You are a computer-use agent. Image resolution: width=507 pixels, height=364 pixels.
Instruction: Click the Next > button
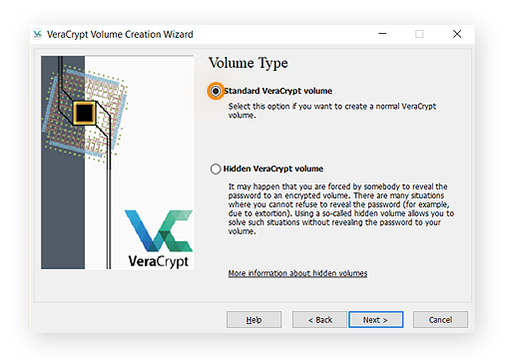[x=376, y=320]
